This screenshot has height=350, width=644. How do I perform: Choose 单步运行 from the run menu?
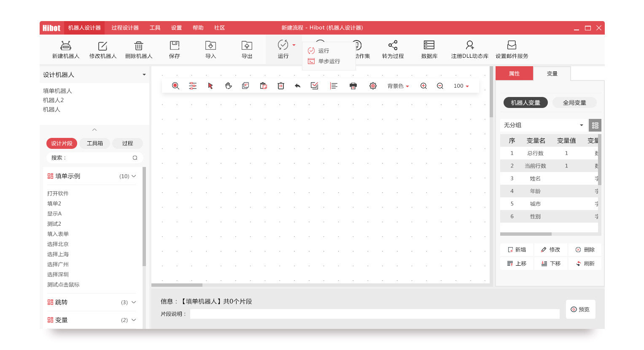click(x=329, y=61)
